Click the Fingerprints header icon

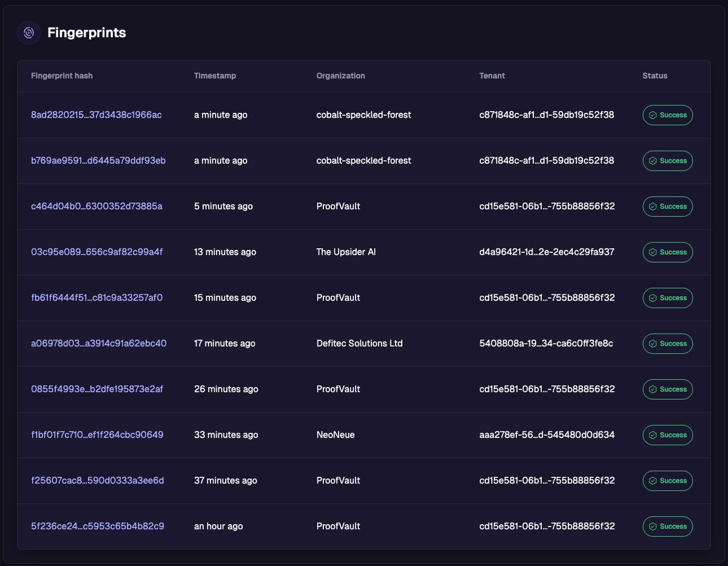click(x=29, y=33)
